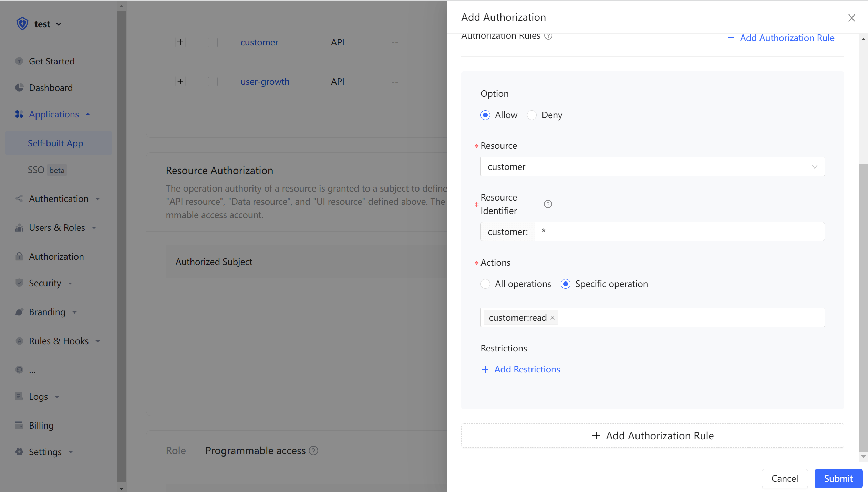Image resolution: width=868 pixels, height=492 pixels.
Task: Click the Resource Identifier input field
Action: tap(679, 232)
